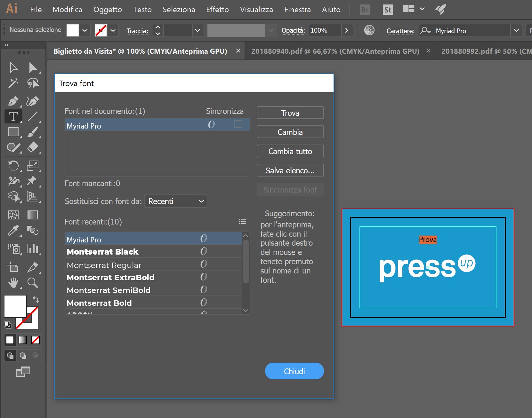Screen dimensions: 532x418
Task: Pick the Eyedropper tool
Action: coord(13,231)
